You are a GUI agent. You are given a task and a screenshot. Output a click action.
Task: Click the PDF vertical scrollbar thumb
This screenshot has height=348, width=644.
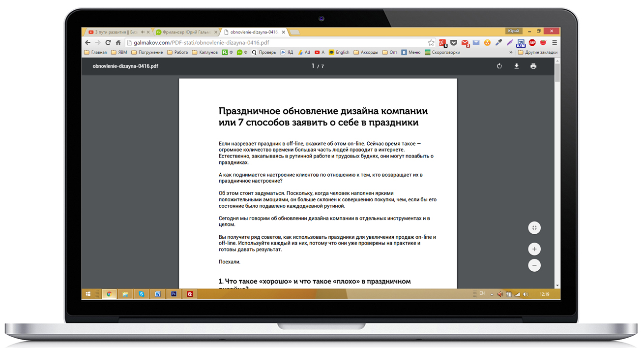click(x=557, y=72)
